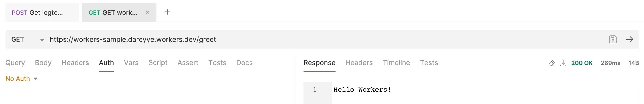The height and width of the screenshot is (104, 644).
Task: Click the download response icon
Action: 563,63
